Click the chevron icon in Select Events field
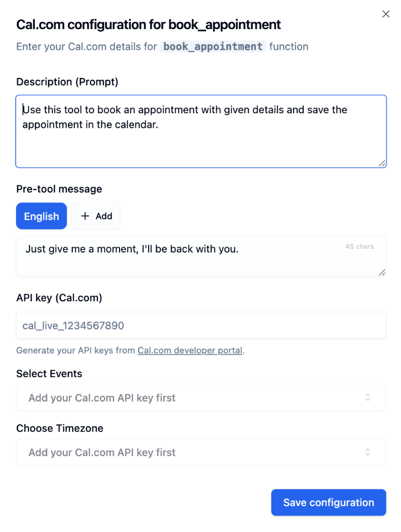Image resolution: width=401 pixels, height=532 pixels. click(x=368, y=397)
